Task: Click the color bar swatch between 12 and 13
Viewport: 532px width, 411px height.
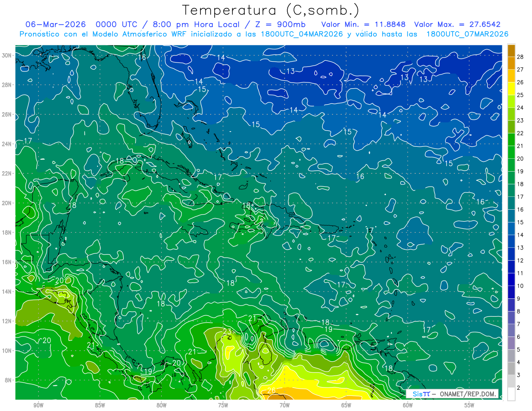Action: tap(511, 254)
